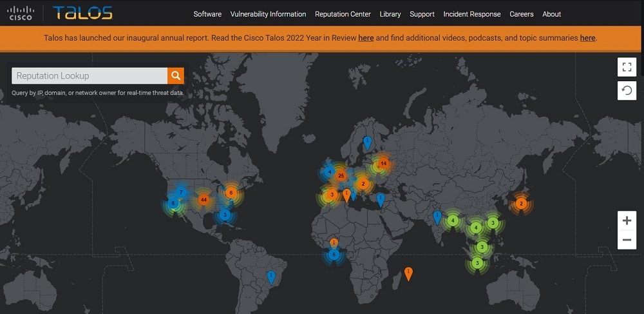The image size is (644, 314).
Task: Zoom in with the plus button
Action: (x=627, y=221)
